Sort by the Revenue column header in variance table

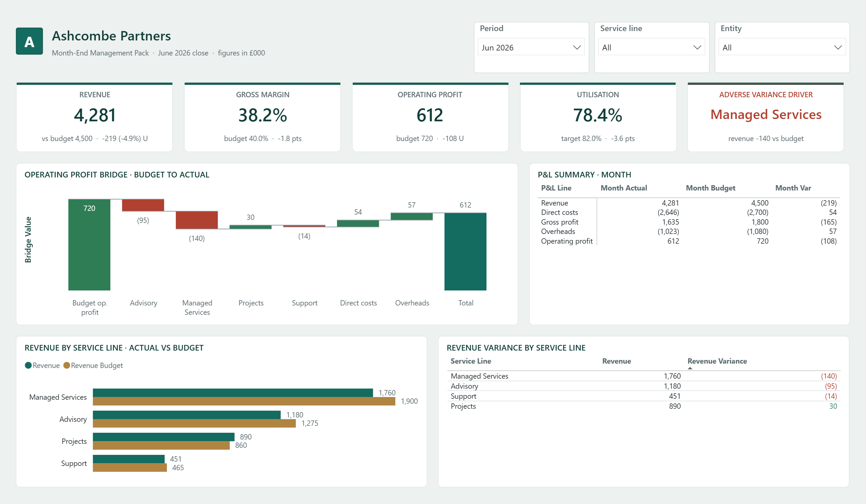pyautogui.click(x=617, y=361)
